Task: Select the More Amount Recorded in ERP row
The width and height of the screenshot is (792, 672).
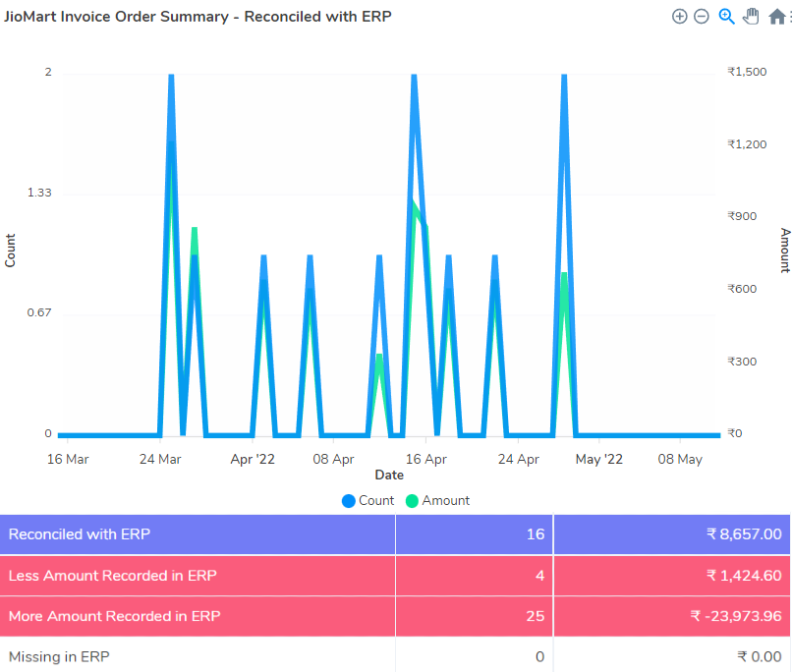Action: coord(395,616)
